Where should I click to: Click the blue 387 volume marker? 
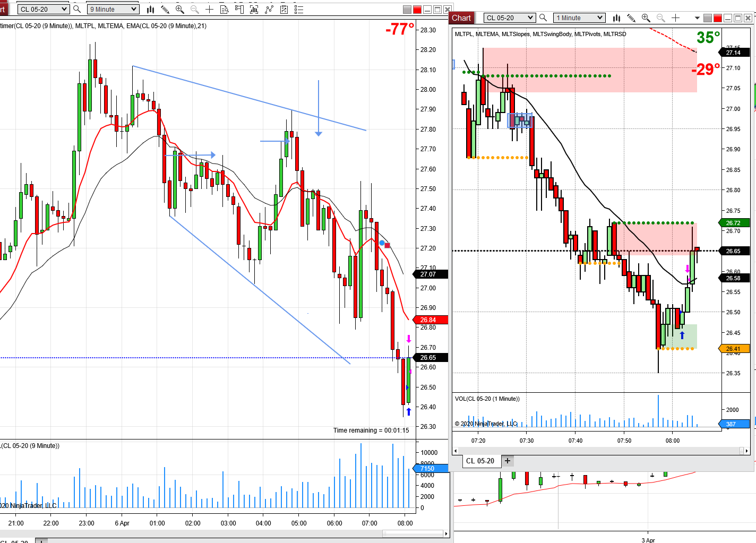click(x=734, y=424)
